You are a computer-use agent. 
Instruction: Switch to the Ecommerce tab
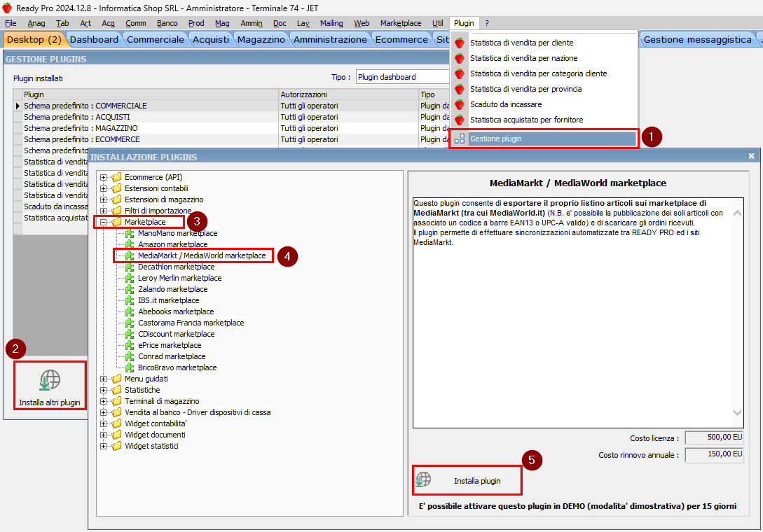(x=401, y=39)
